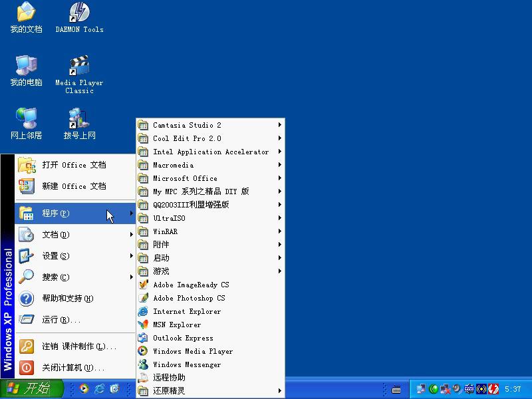Click the yellow broadcast-signal tray icon

point(481,389)
